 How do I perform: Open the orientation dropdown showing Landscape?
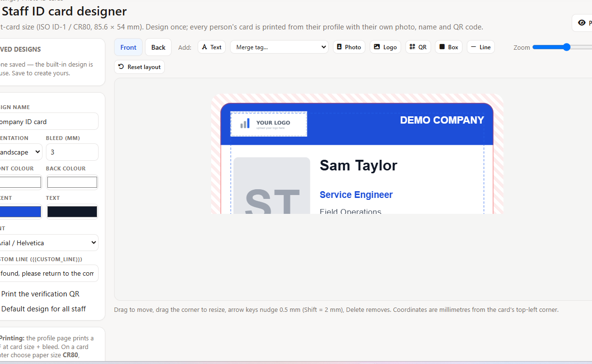pos(21,152)
